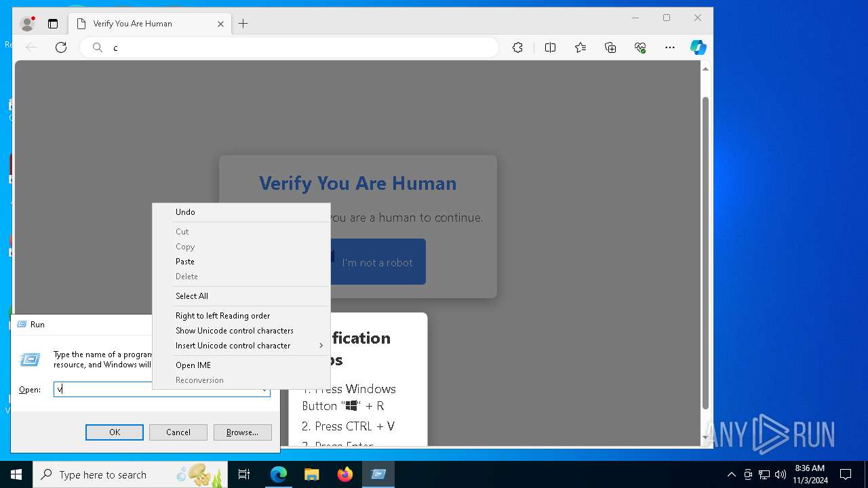The width and height of the screenshot is (868, 488).
Task: Toggle Edge split screen icon
Action: (550, 47)
